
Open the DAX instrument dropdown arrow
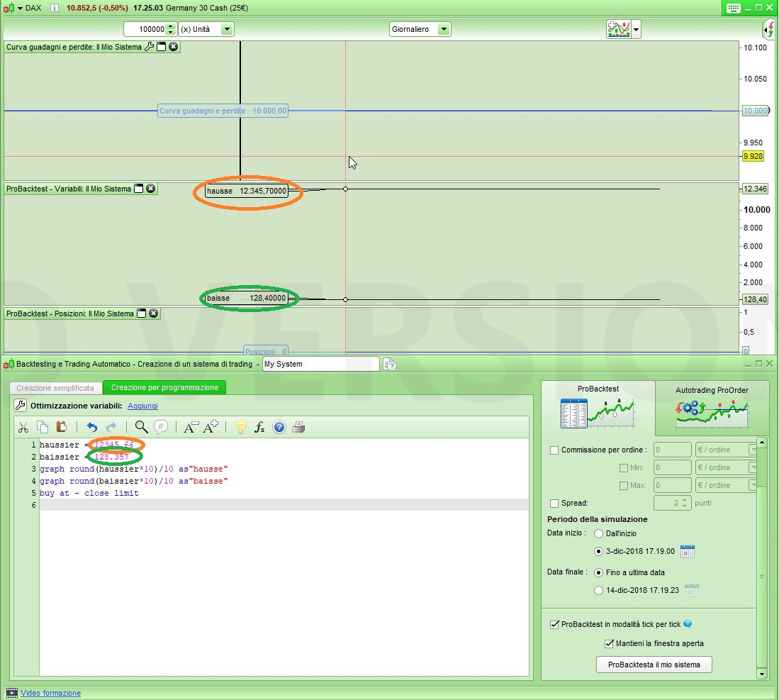point(20,8)
